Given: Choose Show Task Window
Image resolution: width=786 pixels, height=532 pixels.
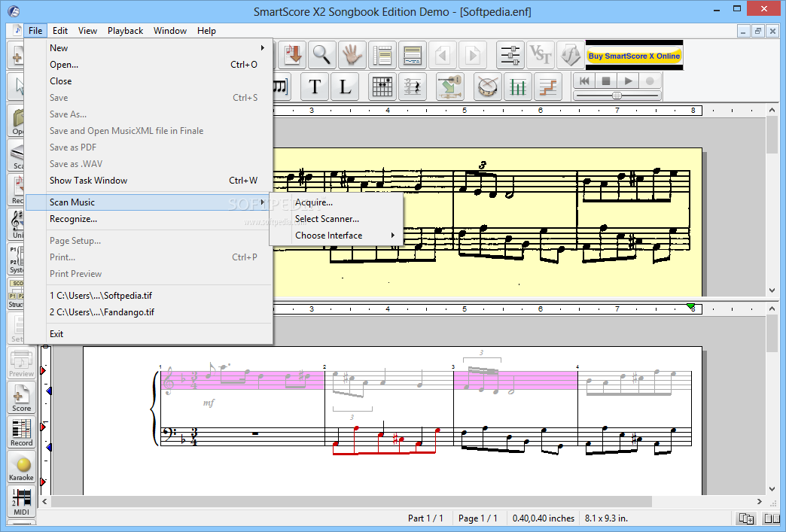Looking at the screenshot, I should (148, 181).
